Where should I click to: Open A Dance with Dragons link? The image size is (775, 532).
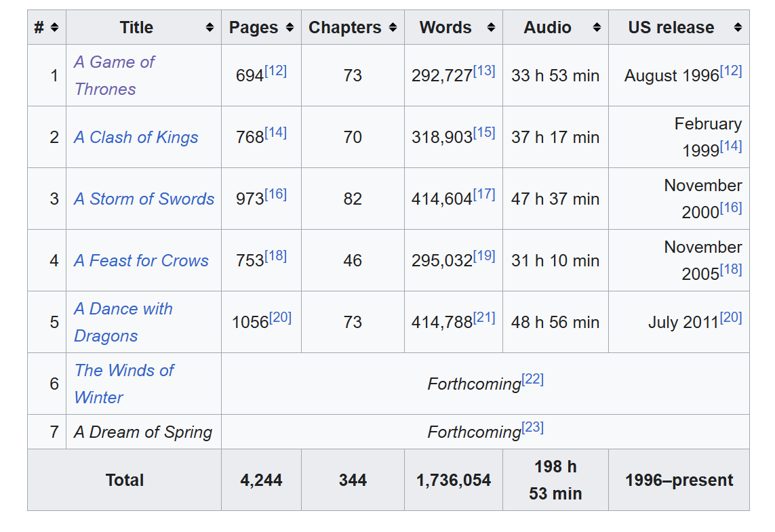coord(123,322)
